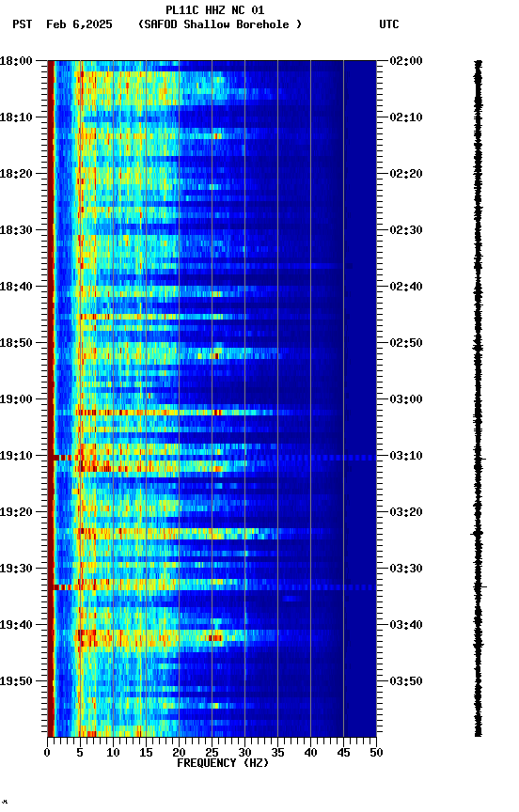This screenshot has width=519, height=812.
Task: Click the '02:40' UTC time label
Action: click(406, 287)
